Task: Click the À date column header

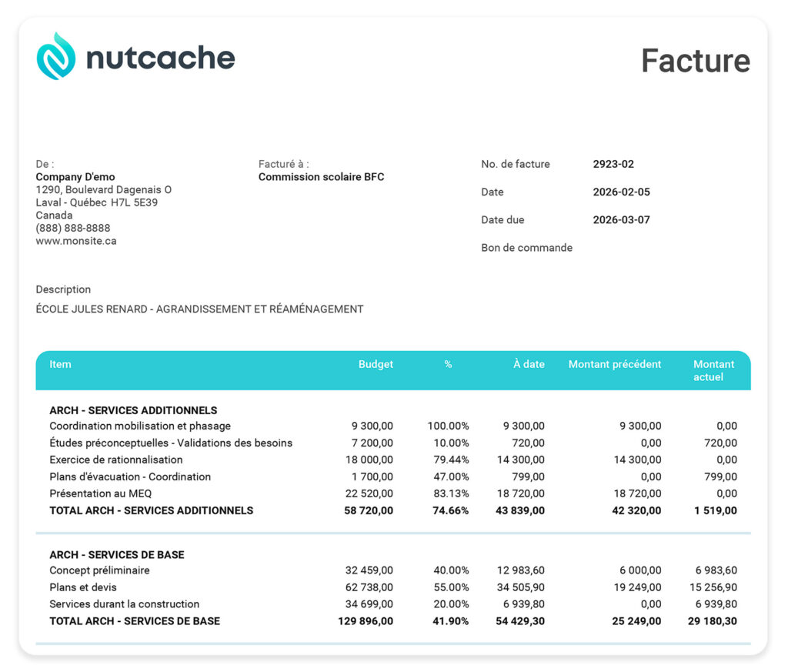Action: click(529, 364)
